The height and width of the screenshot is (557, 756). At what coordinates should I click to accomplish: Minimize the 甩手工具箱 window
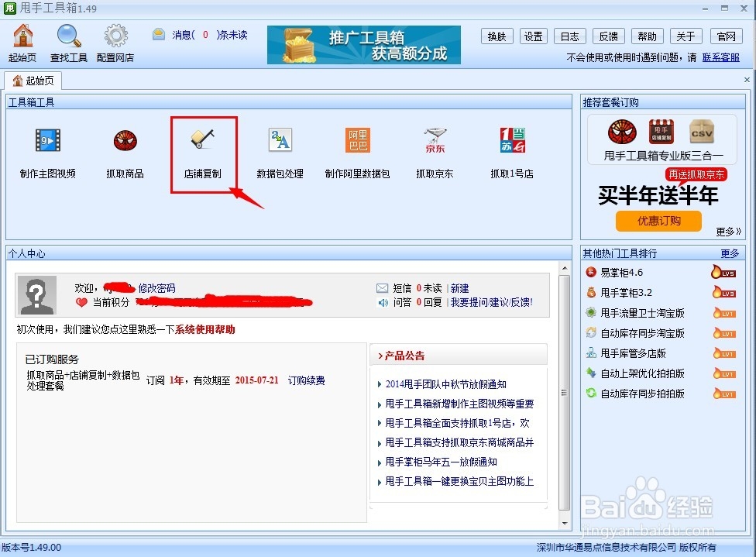[x=705, y=9]
